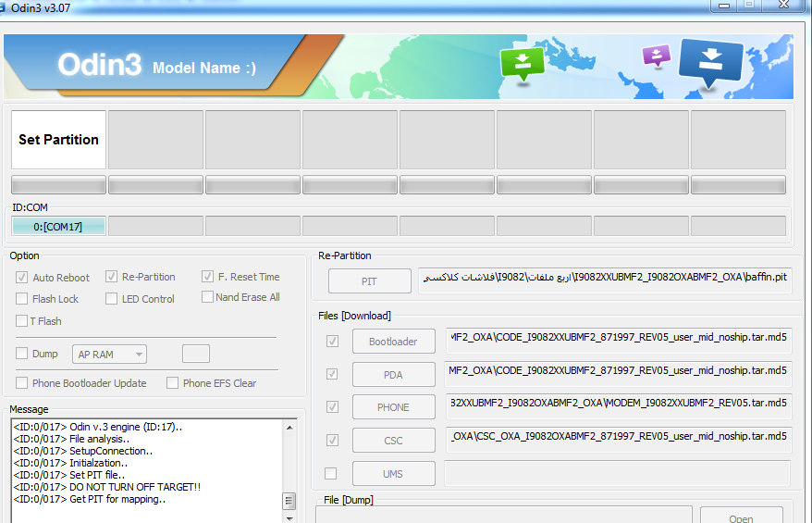Viewport: 812px width, 523px height.
Task: Click the PIT file path field with baffin.pit
Action: pos(605,280)
